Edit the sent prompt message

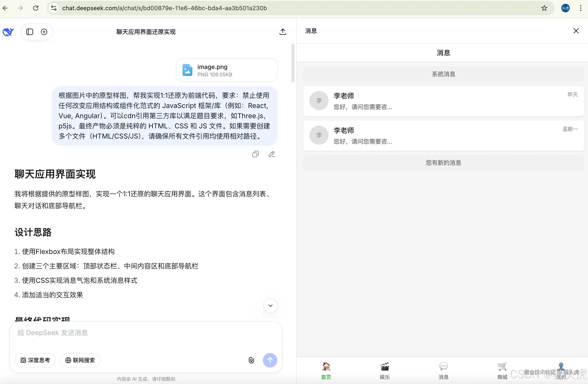tap(272, 154)
